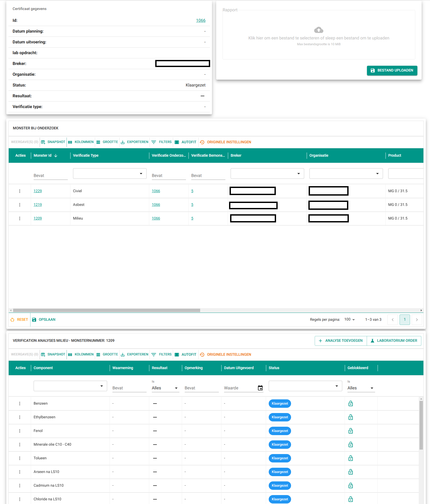
Task: Click SNAPSHOT in monster table toolbar
Action: [x=53, y=142]
